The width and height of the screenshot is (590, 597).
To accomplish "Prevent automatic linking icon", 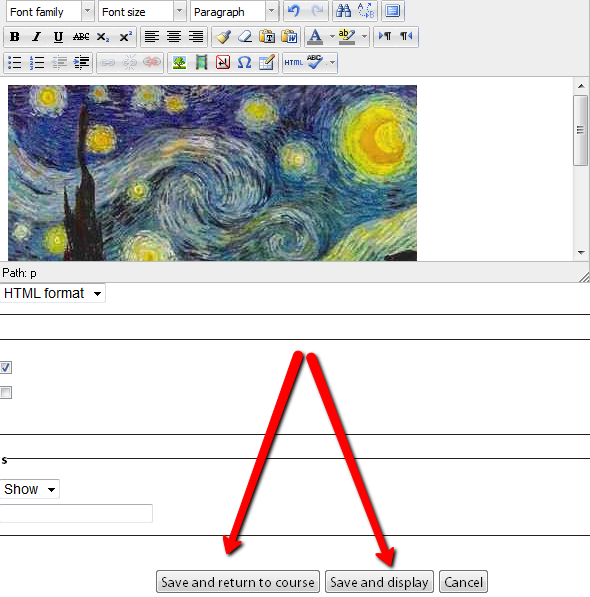I will (152, 63).
